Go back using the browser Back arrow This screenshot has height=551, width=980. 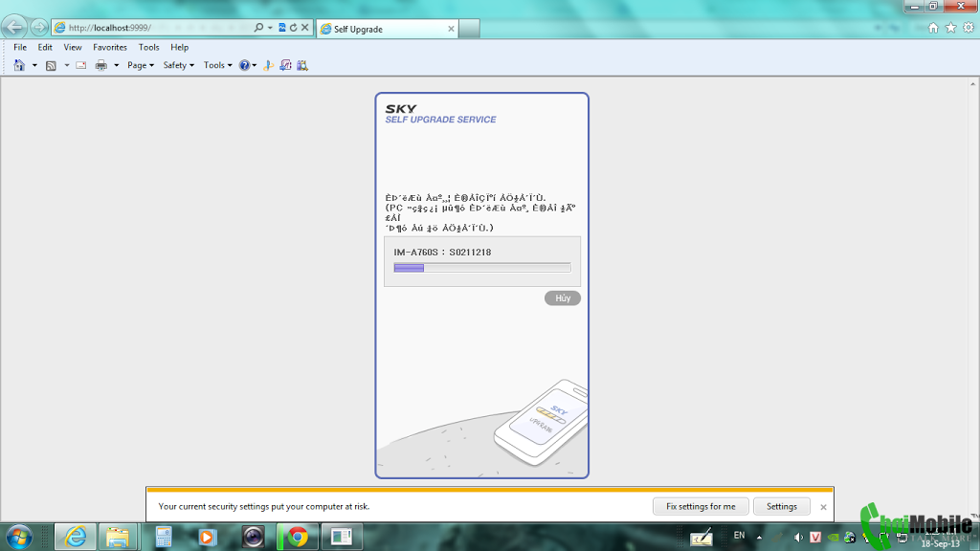point(14,27)
